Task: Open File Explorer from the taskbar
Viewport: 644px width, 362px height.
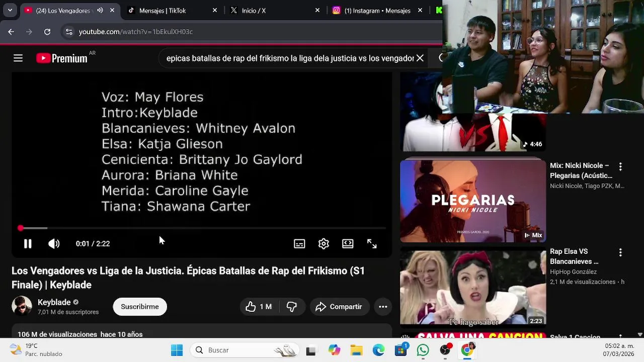Action: [356, 350]
